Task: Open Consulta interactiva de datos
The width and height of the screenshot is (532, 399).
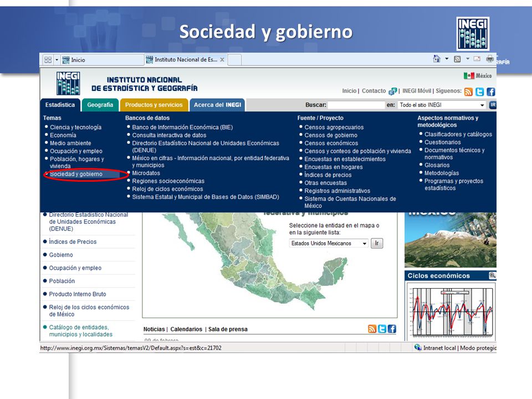Action: click(x=170, y=135)
